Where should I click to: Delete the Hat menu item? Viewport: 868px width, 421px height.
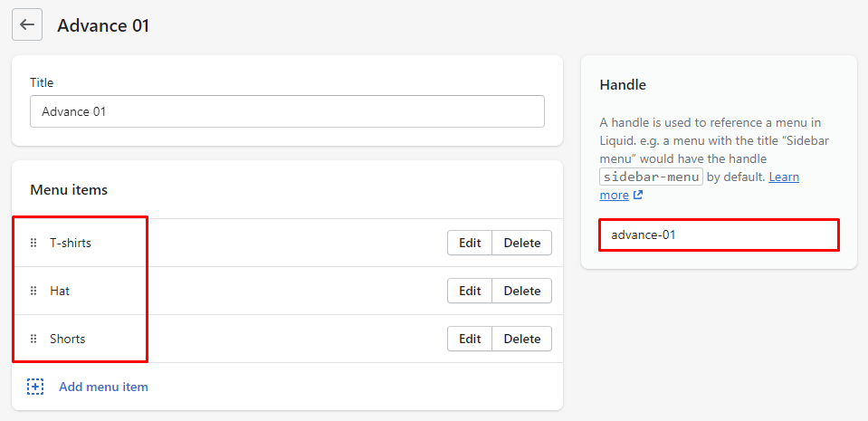point(521,291)
